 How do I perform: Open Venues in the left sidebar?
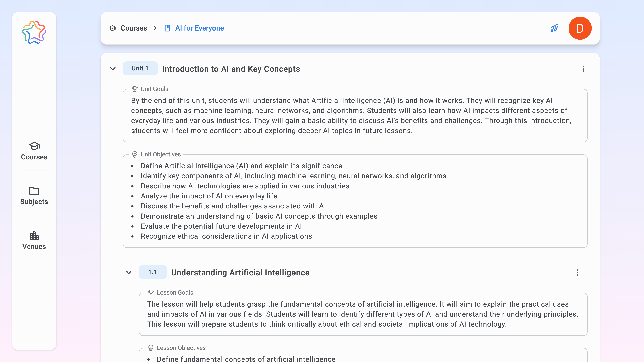34,241
